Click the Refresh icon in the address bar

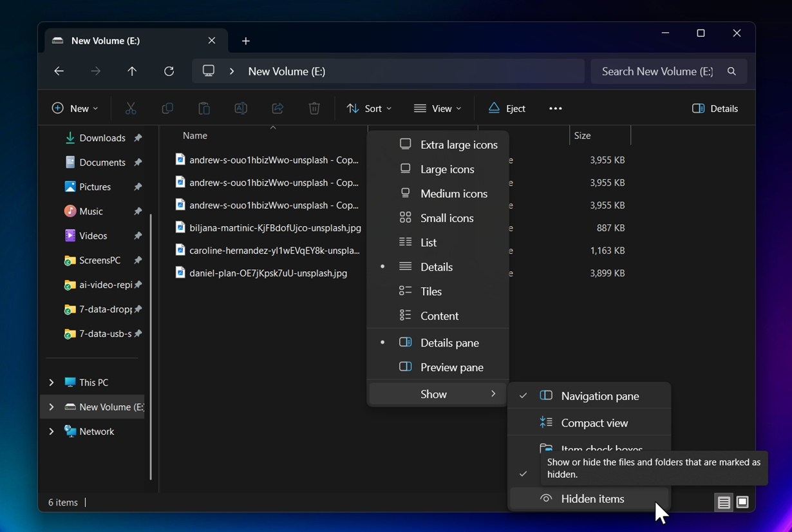(x=169, y=71)
